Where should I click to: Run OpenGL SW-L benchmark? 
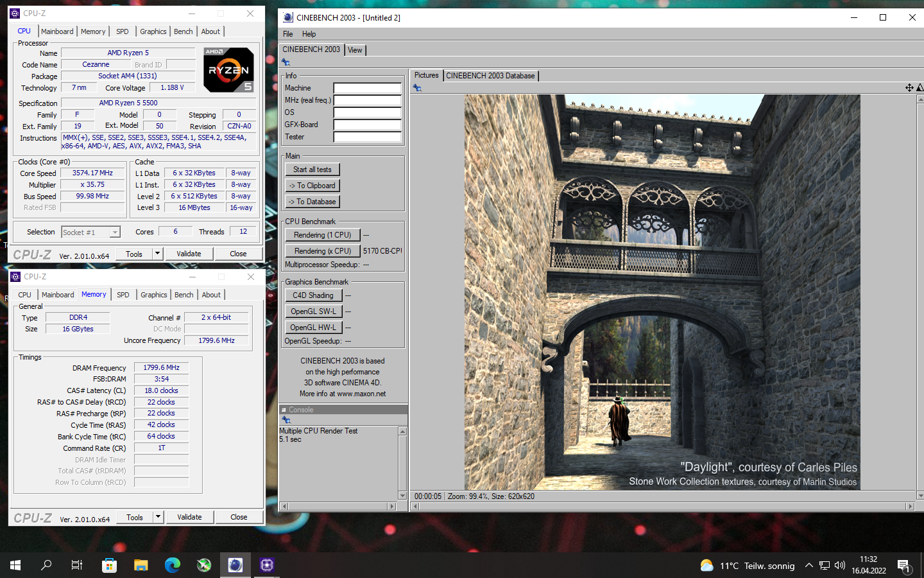click(313, 311)
